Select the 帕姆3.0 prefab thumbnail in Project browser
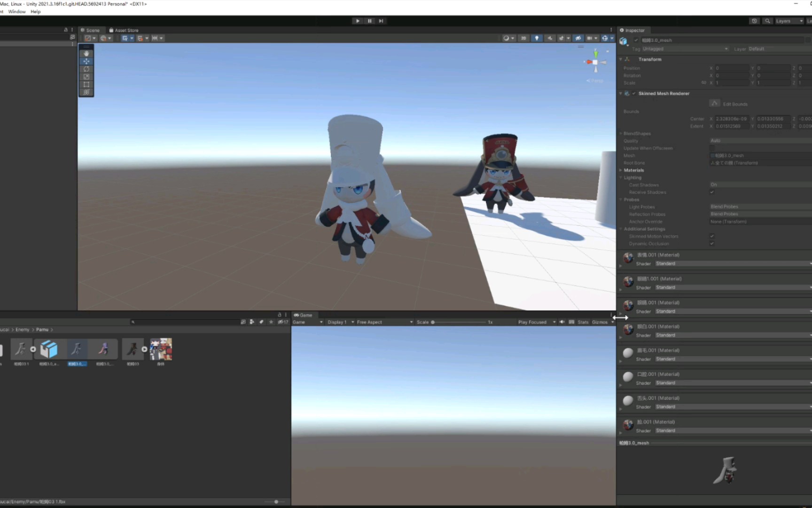Screen dimensions: 812x508 click(48, 349)
